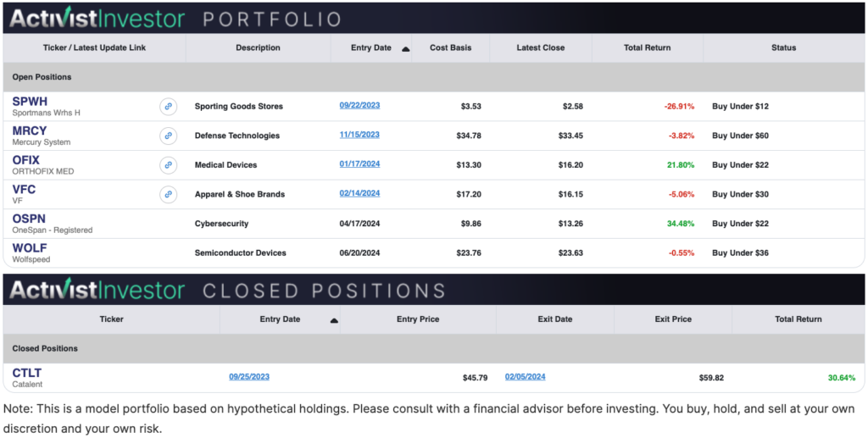Click the 21.80% total return value

tap(681, 165)
